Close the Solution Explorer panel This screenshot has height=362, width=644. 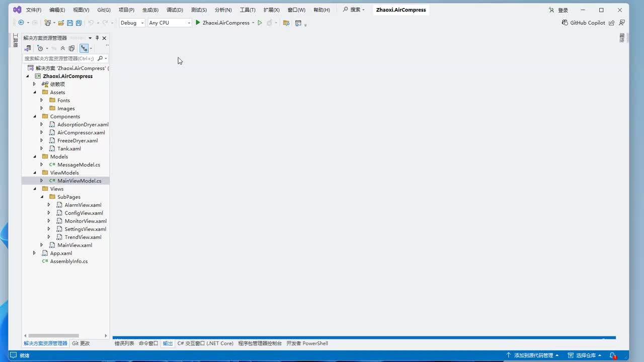pos(105,38)
